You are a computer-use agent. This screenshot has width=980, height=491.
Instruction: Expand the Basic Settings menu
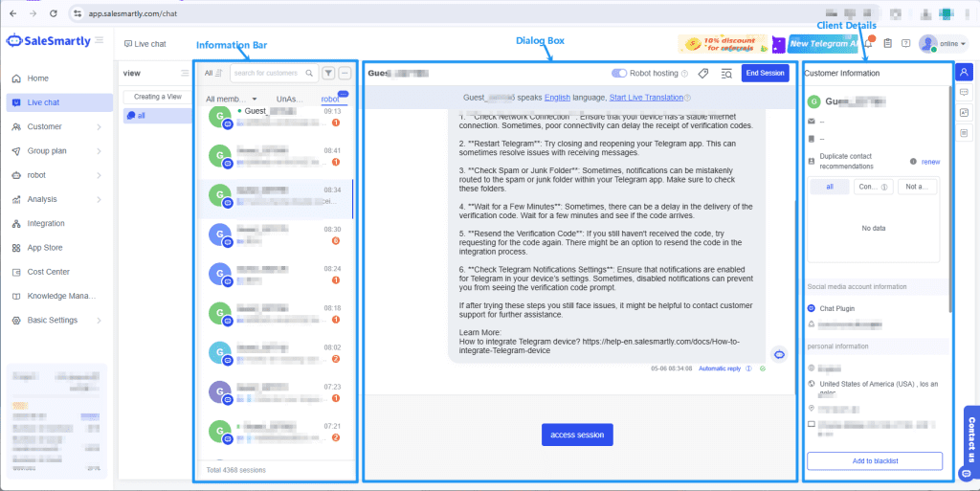pyautogui.click(x=57, y=321)
